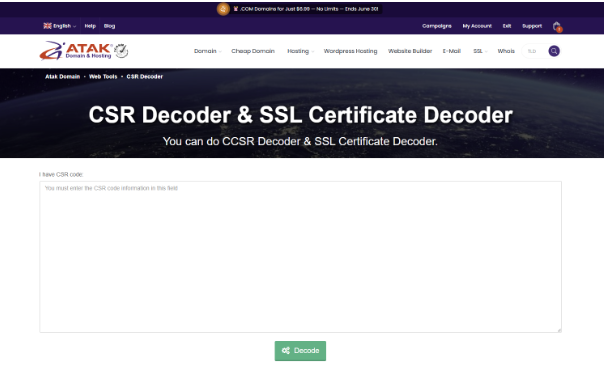Open the English language dropdown

pos(60,26)
